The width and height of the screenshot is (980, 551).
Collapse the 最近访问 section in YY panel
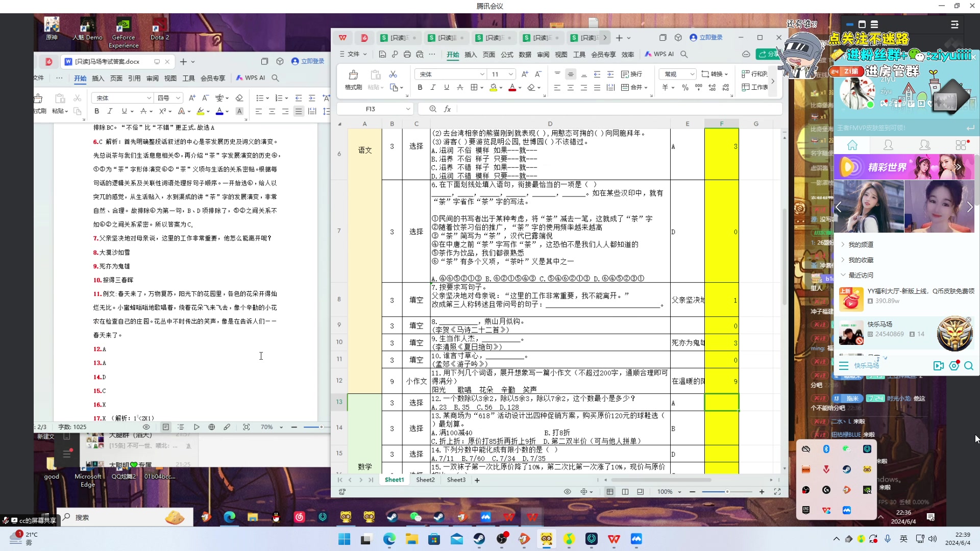coord(843,275)
